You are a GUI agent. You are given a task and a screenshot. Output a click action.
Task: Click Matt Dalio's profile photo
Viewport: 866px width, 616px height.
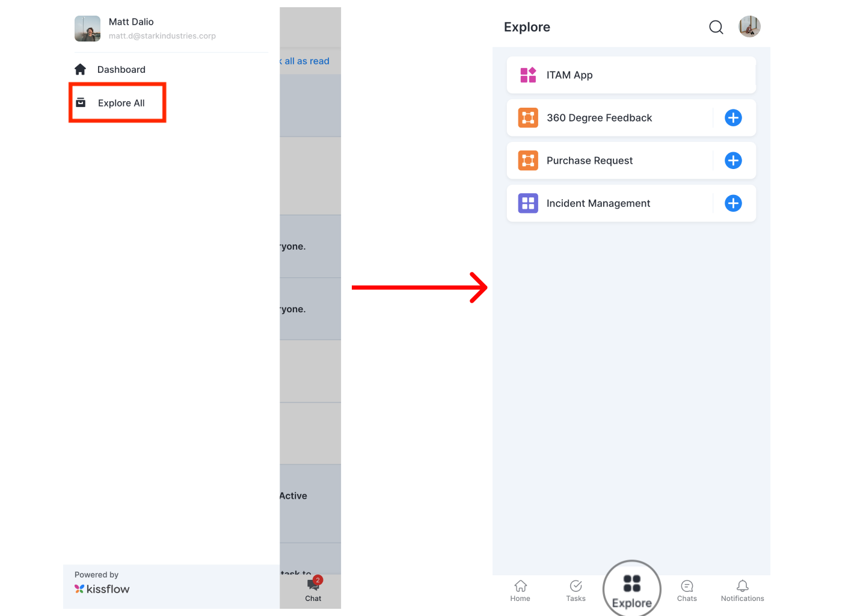coord(87,29)
